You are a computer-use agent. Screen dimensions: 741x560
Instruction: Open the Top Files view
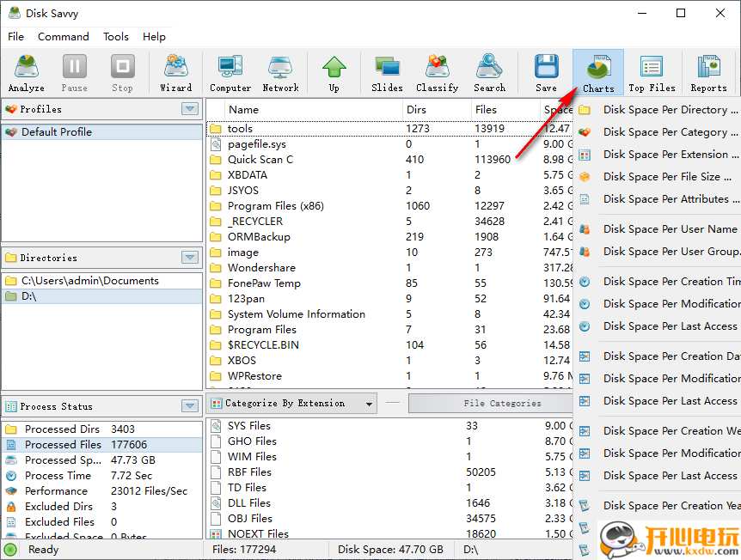click(652, 73)
